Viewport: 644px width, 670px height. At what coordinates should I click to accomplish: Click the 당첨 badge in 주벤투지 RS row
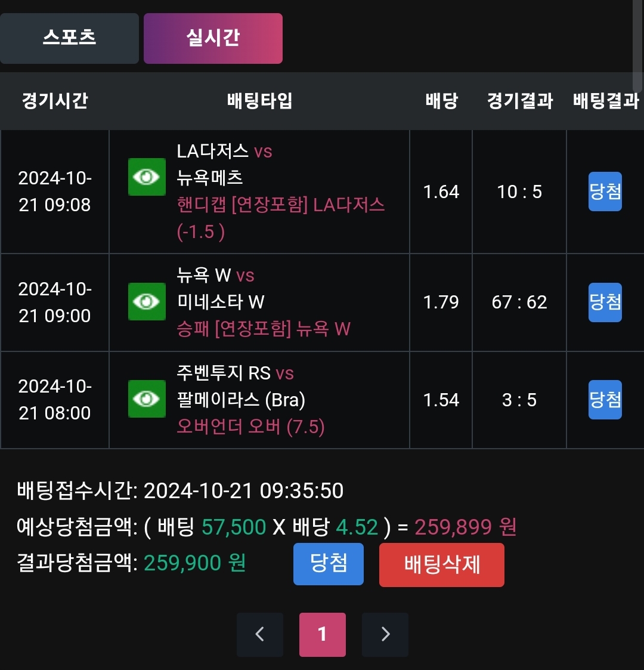pyautogui.click(x=605, y=400)
